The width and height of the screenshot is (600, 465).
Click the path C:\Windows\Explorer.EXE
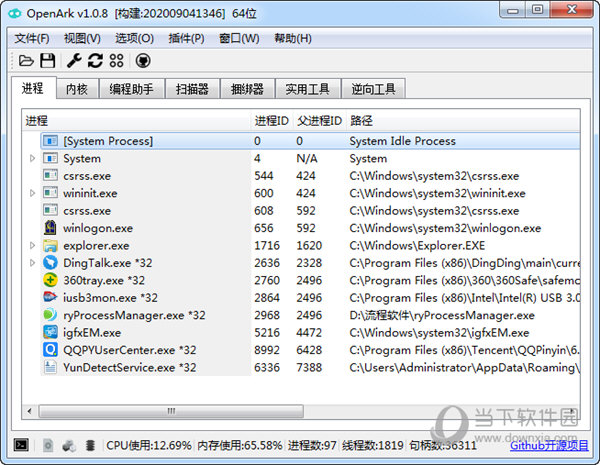(x=417, y=245)
